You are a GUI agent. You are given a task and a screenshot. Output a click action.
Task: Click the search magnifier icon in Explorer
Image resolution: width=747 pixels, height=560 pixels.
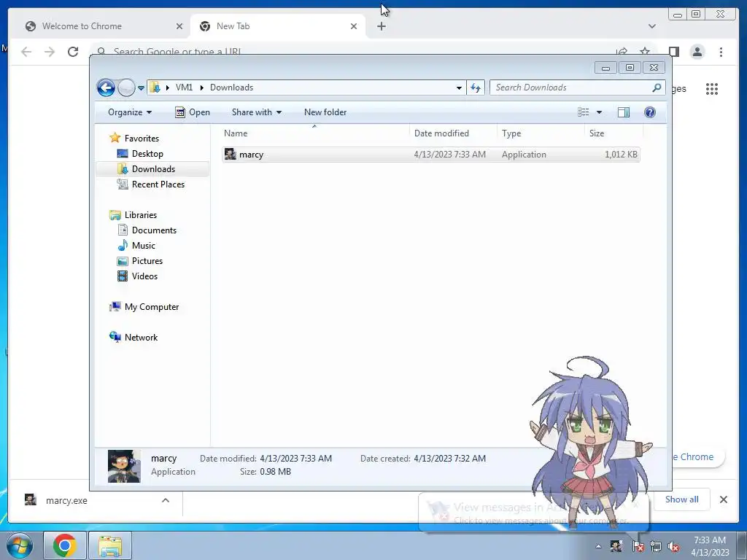pos(657,87)
